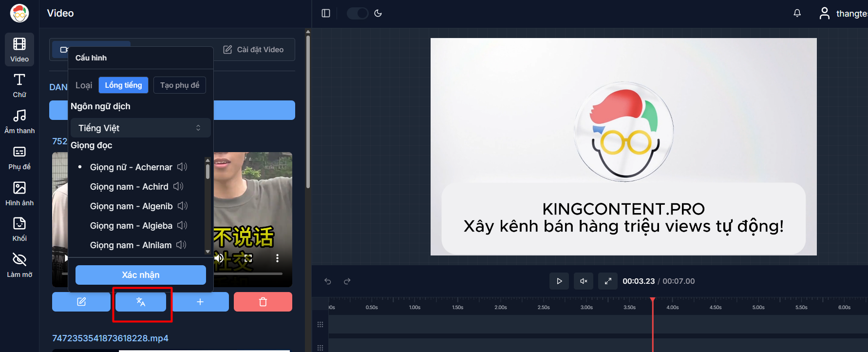This screenshot has width=868, height=352.
Task: Select the Giọng nam - Alnilam voice
Action: tap(131, 245)
